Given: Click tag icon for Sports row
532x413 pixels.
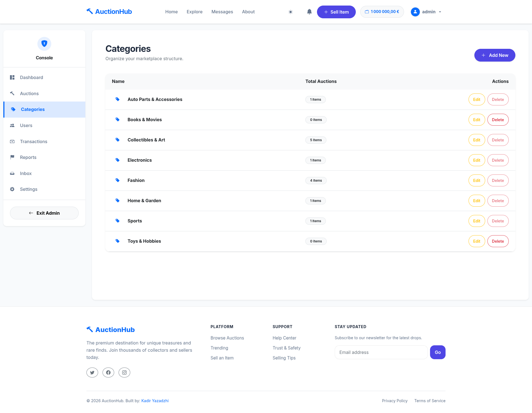Looking at the screenshot, I should tap(117, 221).
